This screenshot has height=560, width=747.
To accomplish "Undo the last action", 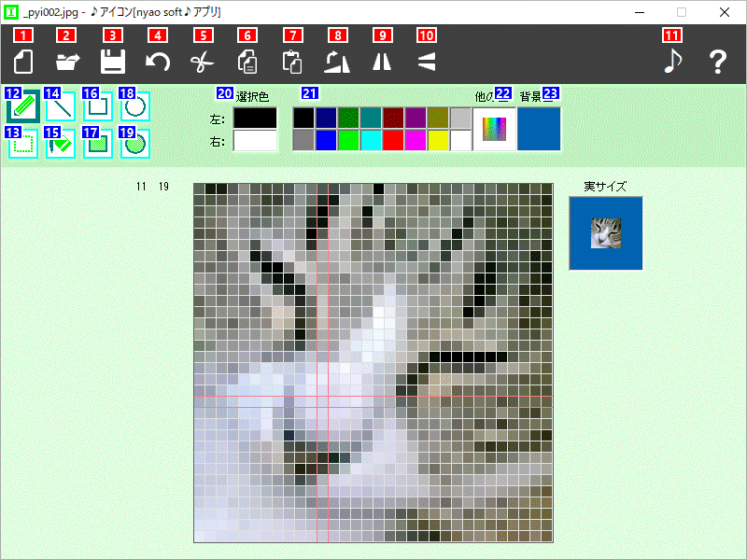I will [x=157, y=62].
